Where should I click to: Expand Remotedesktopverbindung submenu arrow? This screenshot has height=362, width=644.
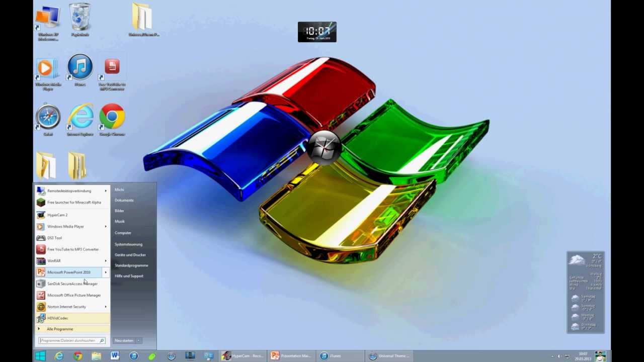coord(106,191)
